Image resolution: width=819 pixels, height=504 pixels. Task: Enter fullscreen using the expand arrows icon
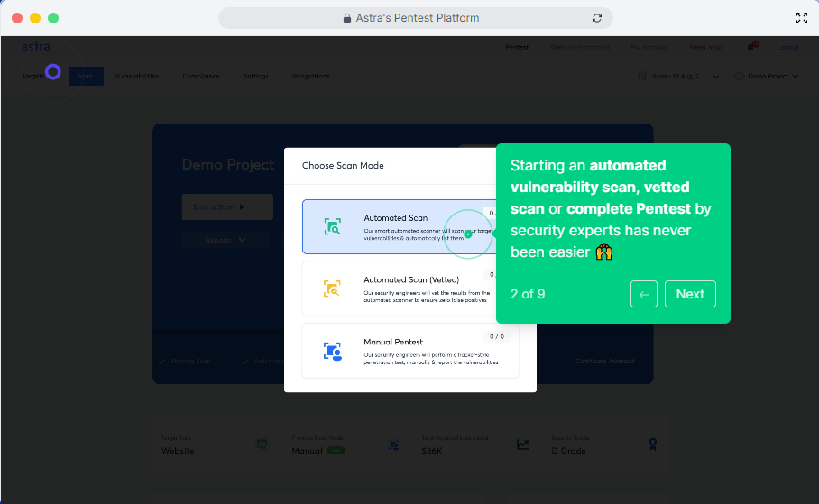tap(802, 18)
